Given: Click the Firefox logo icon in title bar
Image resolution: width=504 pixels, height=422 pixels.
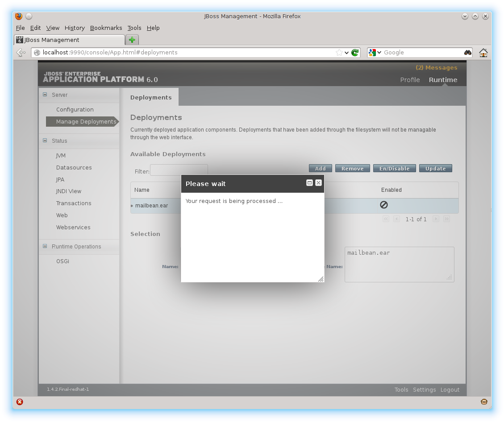Looking at the screenshot, I should (19, 16).
